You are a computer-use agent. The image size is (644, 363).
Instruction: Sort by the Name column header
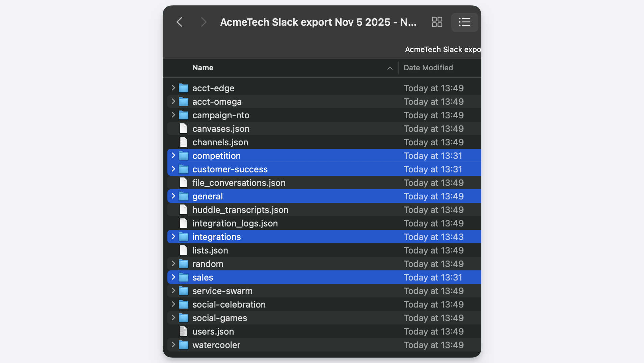pyautogui.click(x=203, y=68)
